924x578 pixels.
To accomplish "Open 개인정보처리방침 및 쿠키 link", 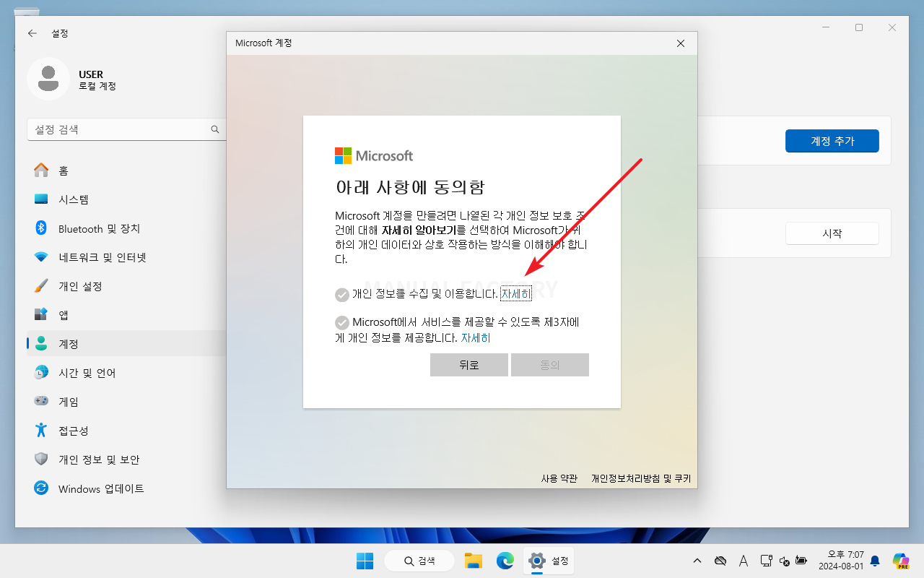I will [x=641, y=478].
